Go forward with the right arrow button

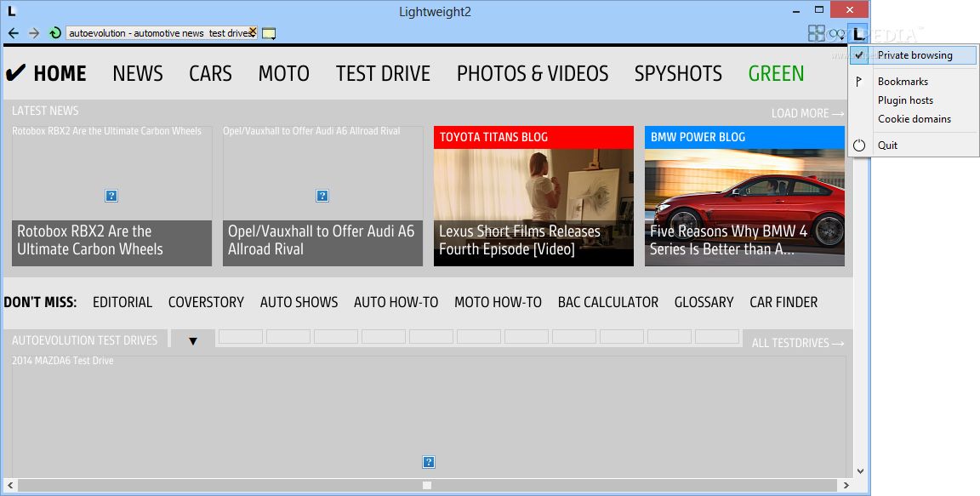(34, 33)
